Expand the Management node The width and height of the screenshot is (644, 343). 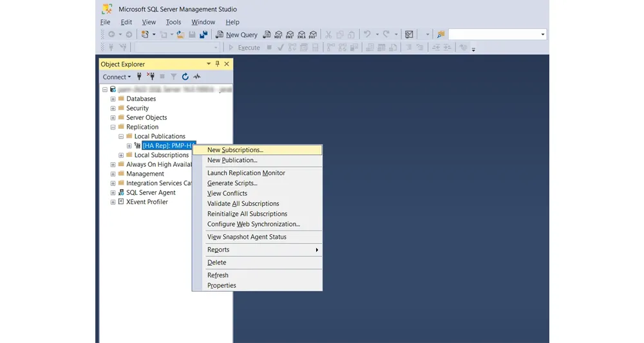pos(113,174)
